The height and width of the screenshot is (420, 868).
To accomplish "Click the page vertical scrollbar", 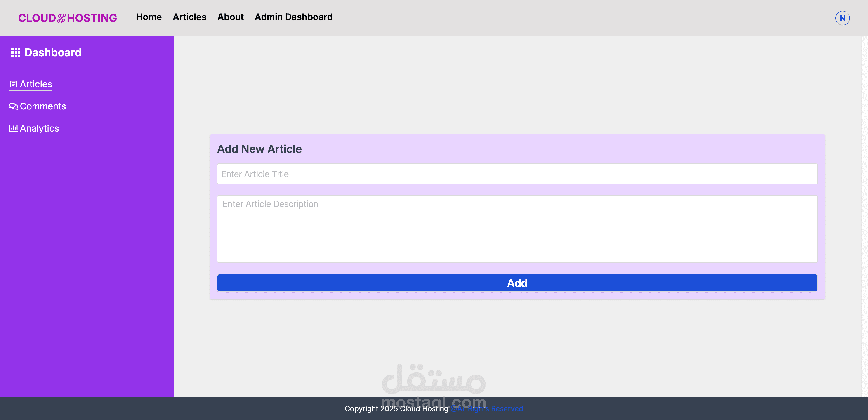I will pyautogui.click(x=864, y=216).
